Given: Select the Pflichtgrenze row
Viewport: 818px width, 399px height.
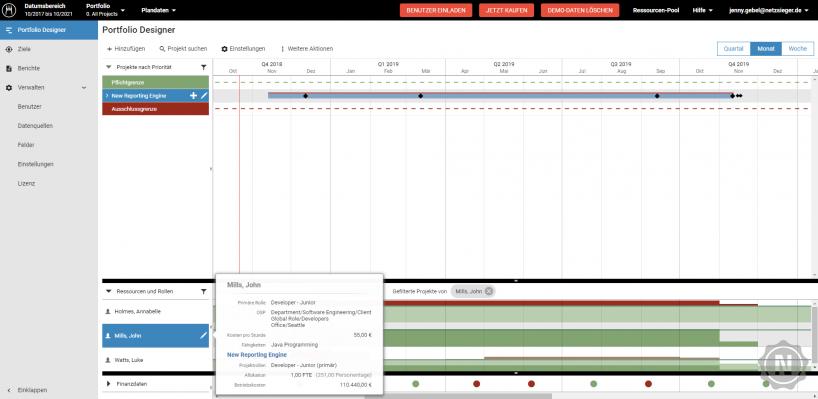Looking at the screenshot, I should tap(155, 82).
